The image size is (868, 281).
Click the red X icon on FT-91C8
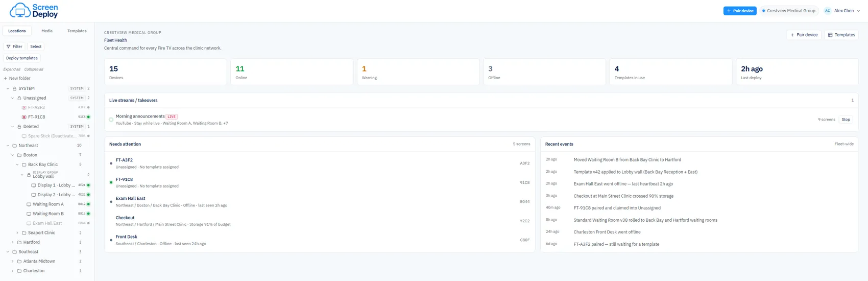coord(24,117)
